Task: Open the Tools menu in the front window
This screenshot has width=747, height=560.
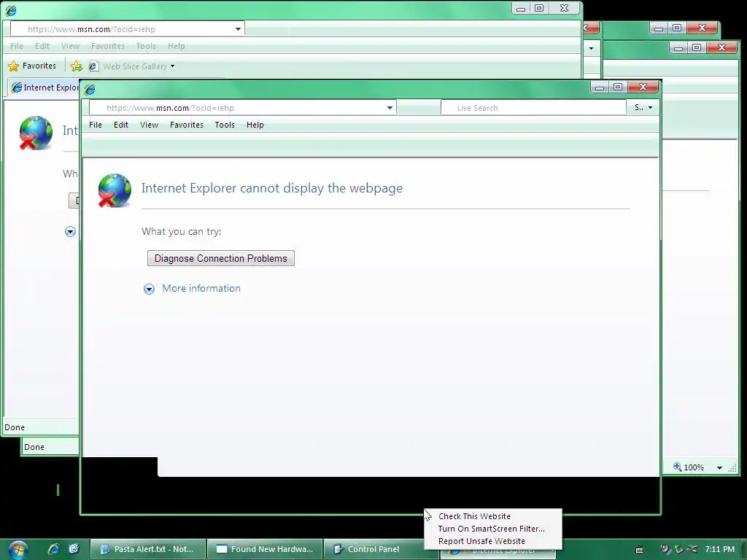Action: tap(225, 125)
